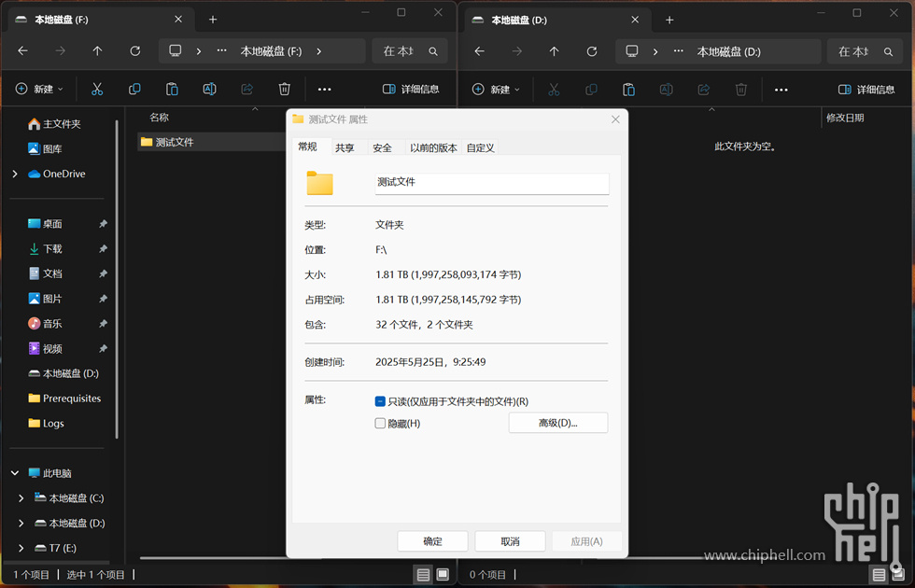915x588 pixels.
Task: Refresh the D: window
Action: pyautogui.click(x=592, y=51)
